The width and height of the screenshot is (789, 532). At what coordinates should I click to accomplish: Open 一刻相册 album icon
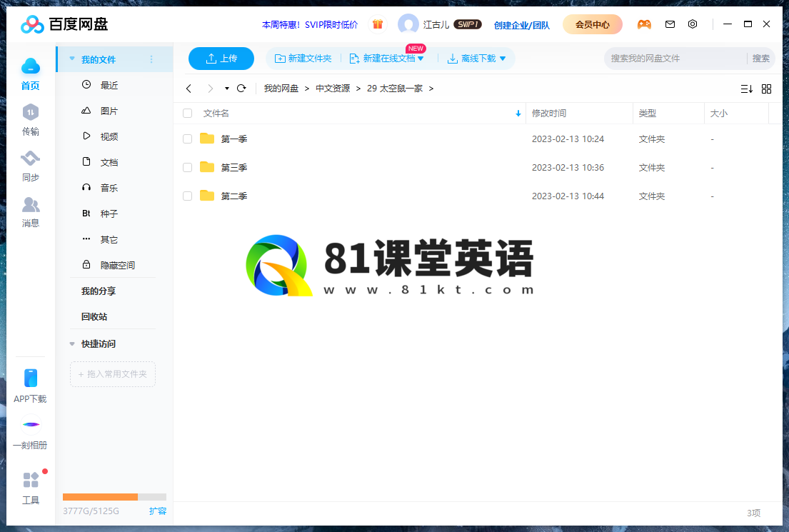tap(31, 424)
